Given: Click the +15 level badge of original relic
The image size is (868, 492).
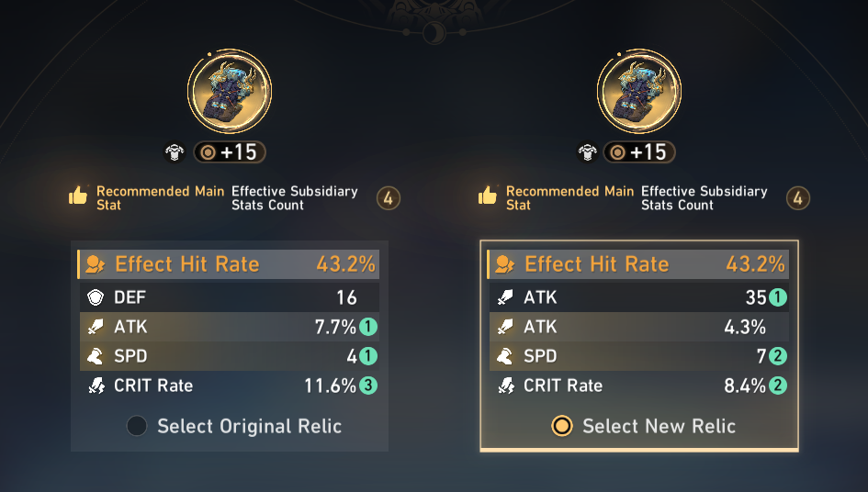Looking at the screenshot, I should coord(230,152).
